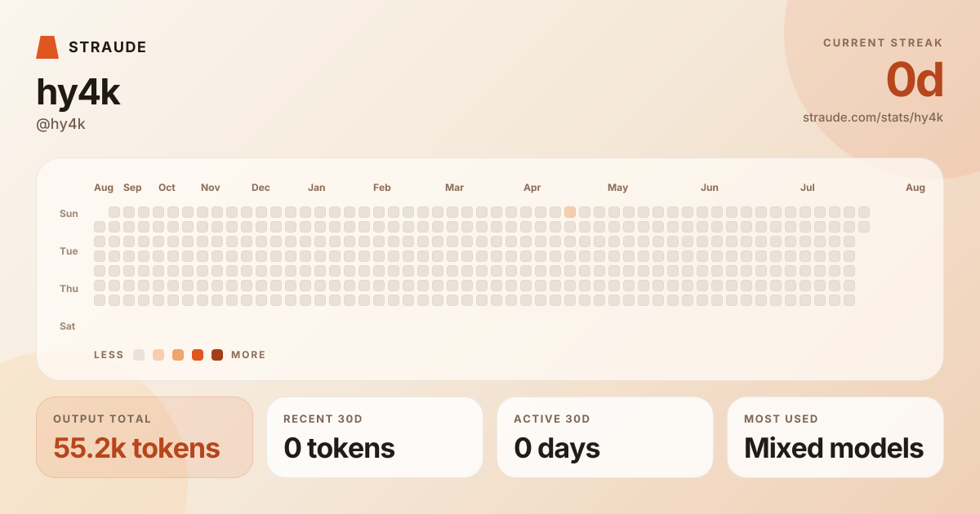980x514 pixels.
Task: Click the Thu weekday row label
Action: 69,289
